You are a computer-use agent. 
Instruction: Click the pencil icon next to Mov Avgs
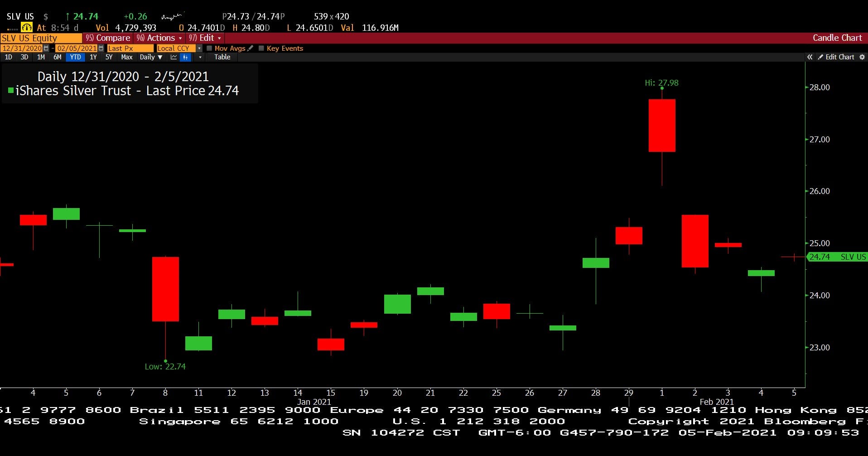[x=250, y=48]
